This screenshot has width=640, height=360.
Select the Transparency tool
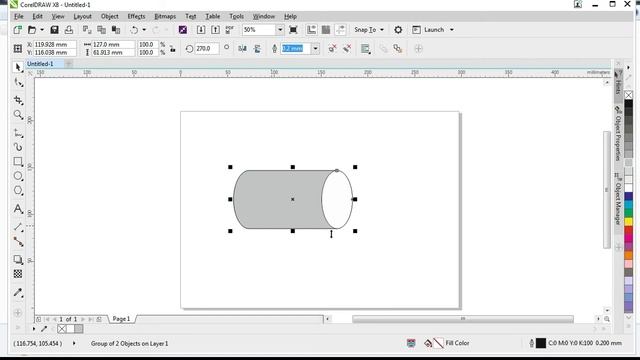coord(18,274)
